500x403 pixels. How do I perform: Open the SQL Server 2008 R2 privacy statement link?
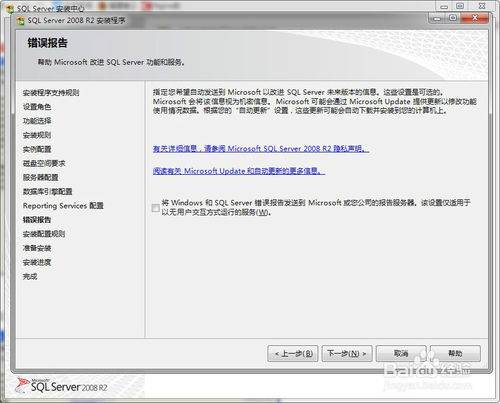tap(261, 149)
